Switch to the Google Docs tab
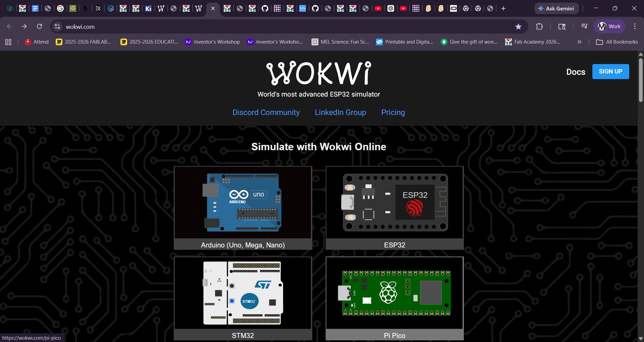Image resolution: width=644 pixels, height=342 pixels. [x=35, y=8]
